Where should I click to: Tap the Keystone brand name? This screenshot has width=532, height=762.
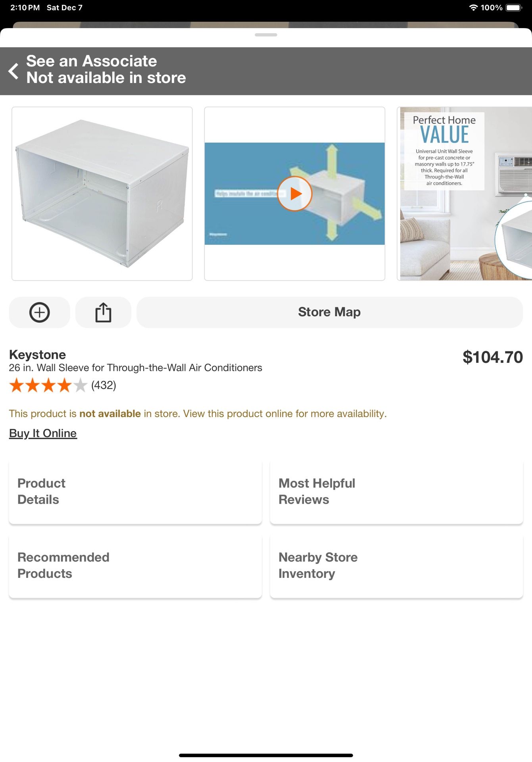coord(37,354)
